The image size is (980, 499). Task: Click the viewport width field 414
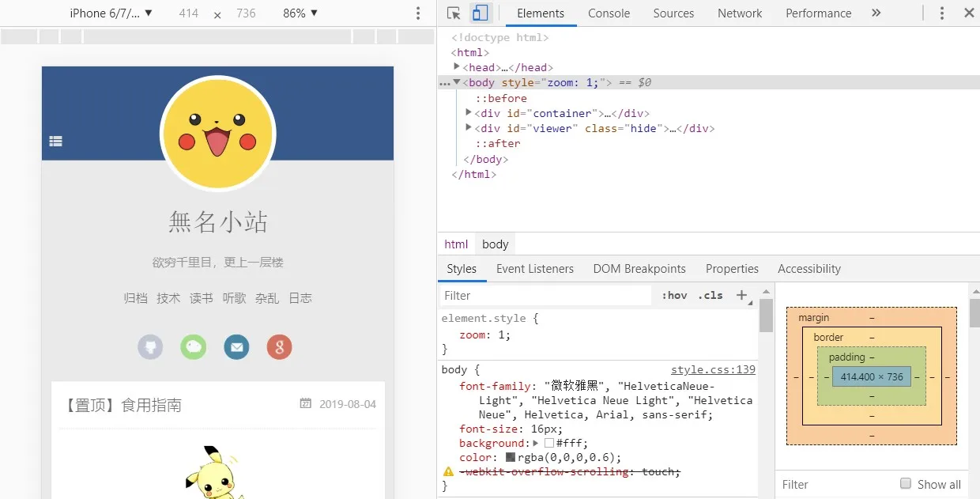point(189,13)
